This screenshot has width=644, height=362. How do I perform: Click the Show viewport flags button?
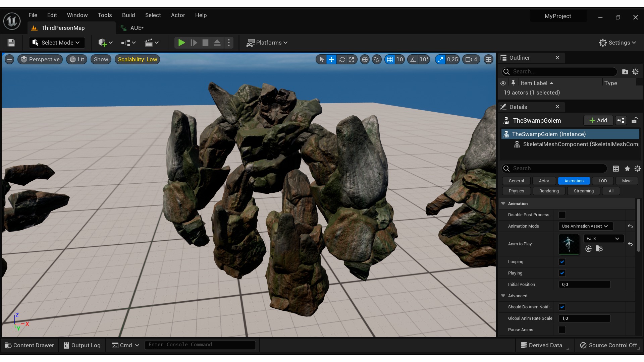pos(101,59)
